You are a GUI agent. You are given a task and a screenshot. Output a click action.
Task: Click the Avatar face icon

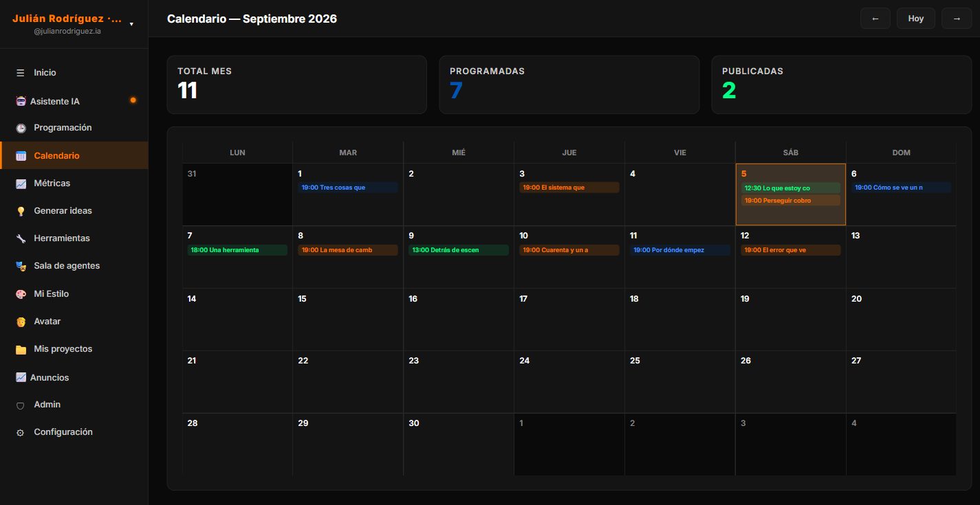click(21, 322)
